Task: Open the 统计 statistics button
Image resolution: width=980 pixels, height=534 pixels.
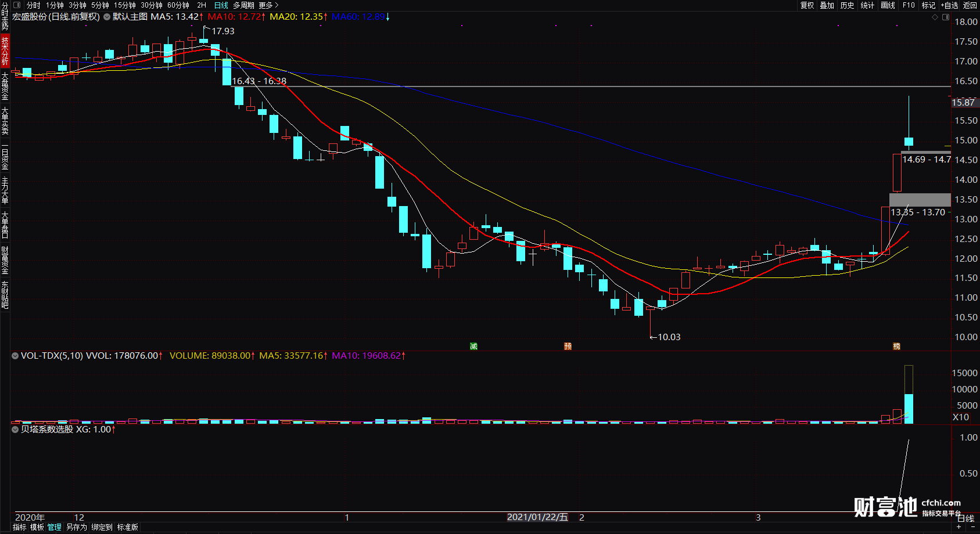Action: coord(867,5)
